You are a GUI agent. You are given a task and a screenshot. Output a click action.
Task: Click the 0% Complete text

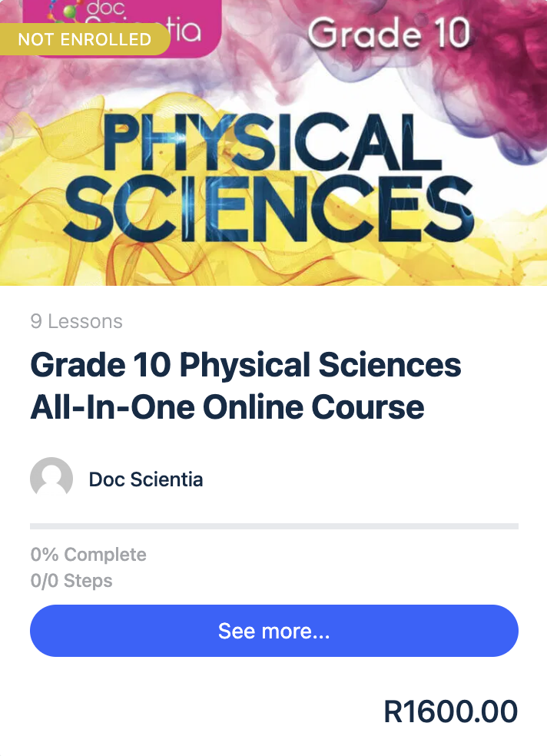point(88,554)
